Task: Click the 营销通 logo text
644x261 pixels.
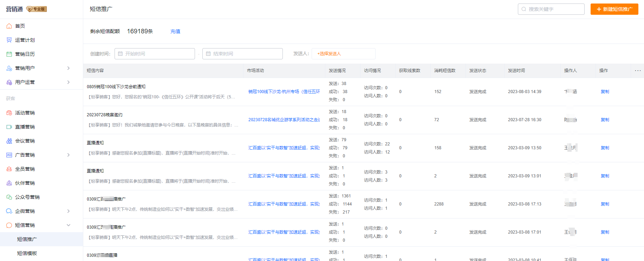Action: [x=14, y=9]
